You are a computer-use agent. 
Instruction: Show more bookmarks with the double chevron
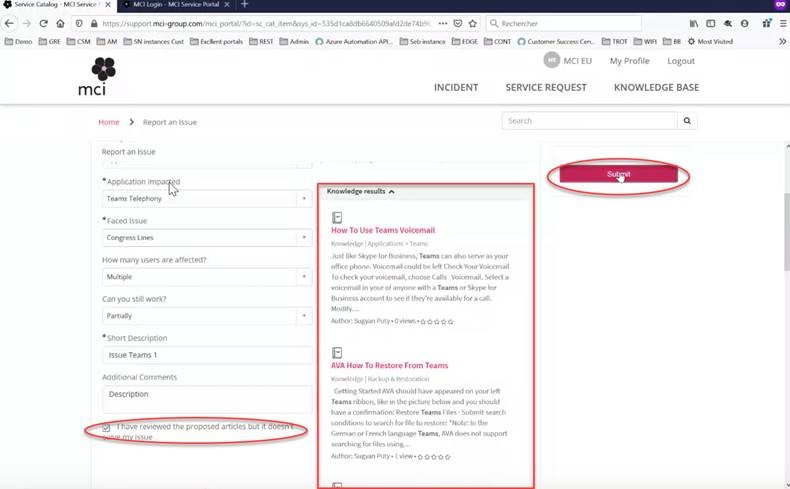[782, 41]
